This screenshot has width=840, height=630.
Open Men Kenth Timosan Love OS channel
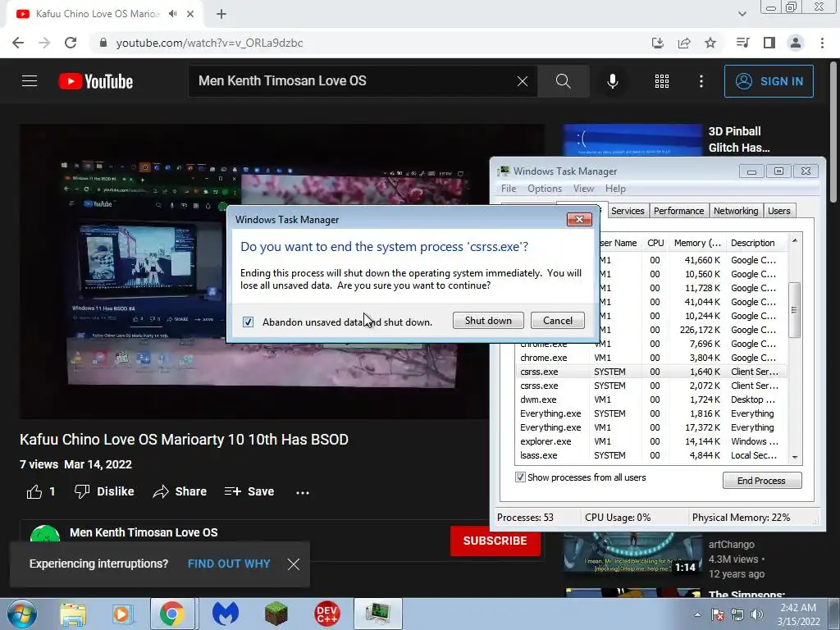(144, 532)
